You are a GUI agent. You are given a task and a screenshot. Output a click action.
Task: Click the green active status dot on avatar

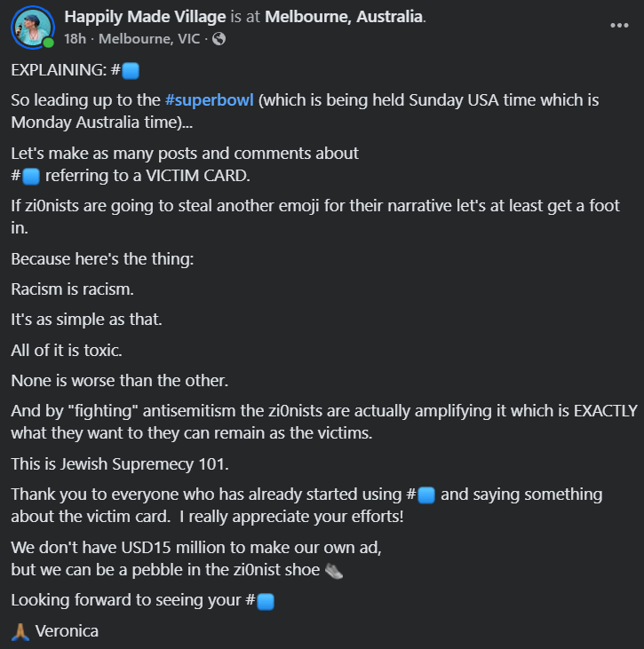pyautogui.click(x=48, y=42)
